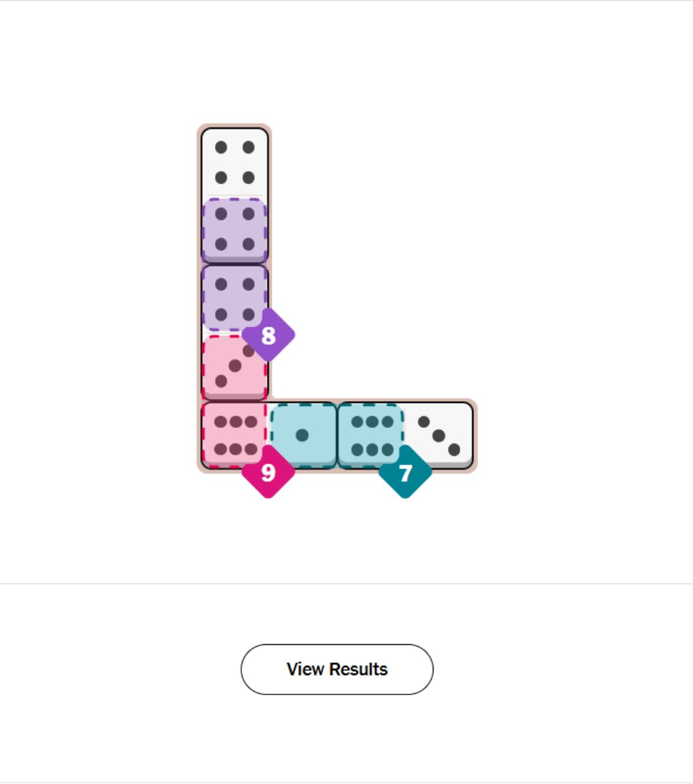Click the middle seam of the four-three domino

235,333
